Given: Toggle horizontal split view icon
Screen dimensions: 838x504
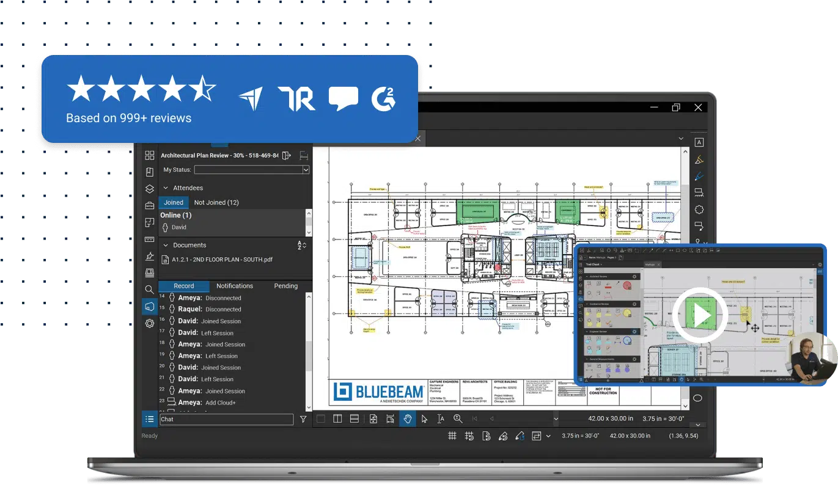Looking at the screenshot, I should (x=354, y=418).
